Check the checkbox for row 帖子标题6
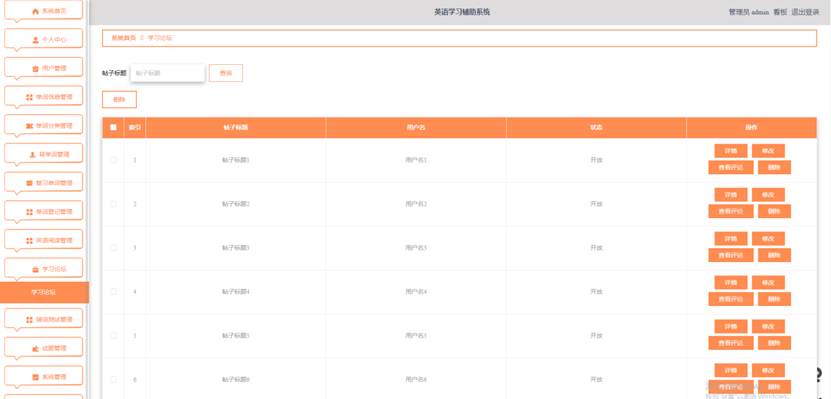 113,379
